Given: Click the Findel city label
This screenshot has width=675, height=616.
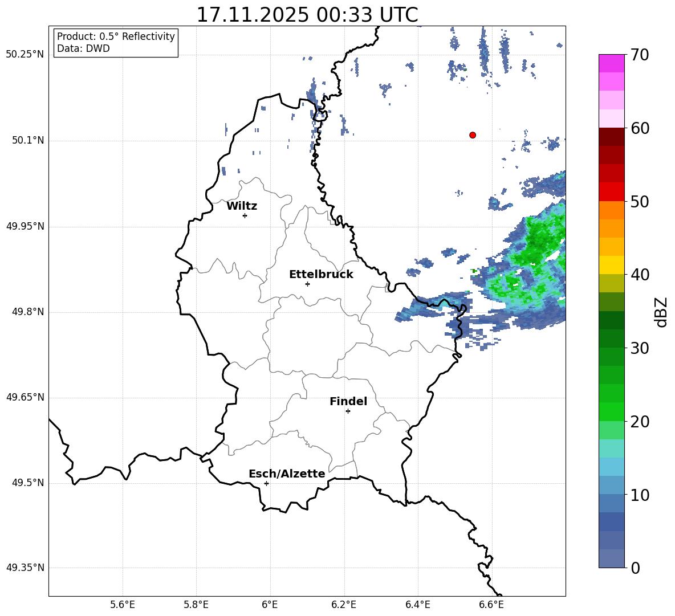Looking at the screenshot, I should [x=348, y=401].
